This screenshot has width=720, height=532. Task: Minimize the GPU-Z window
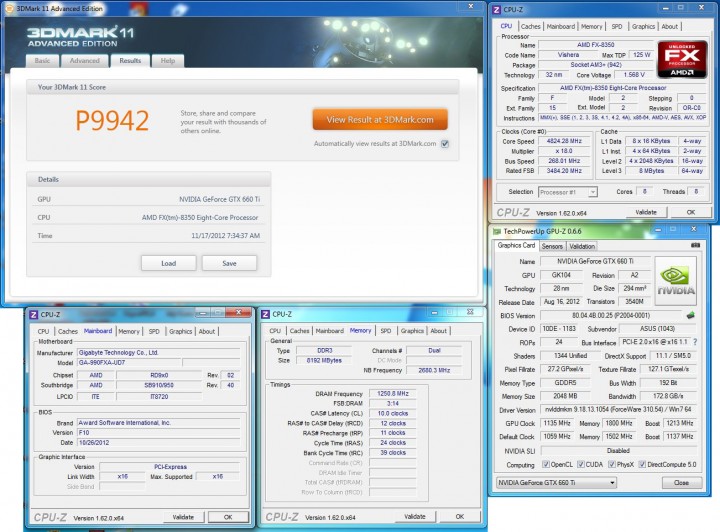click(658, 229)
